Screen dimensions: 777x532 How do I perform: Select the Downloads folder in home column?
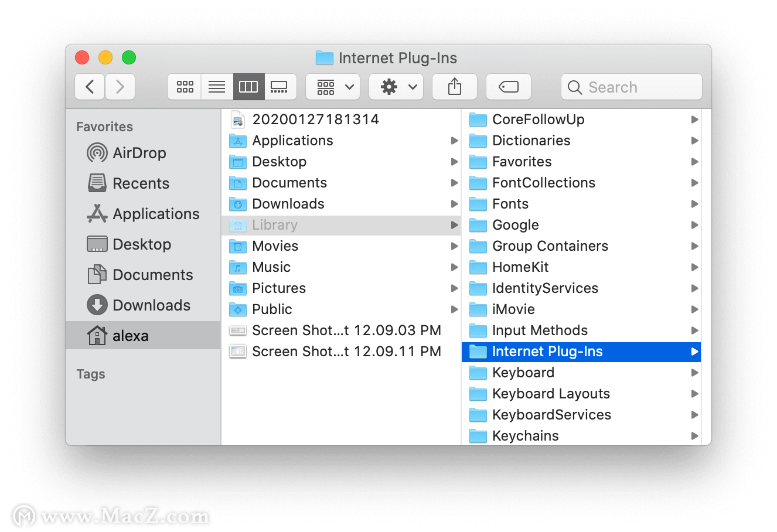coord(341,204)
